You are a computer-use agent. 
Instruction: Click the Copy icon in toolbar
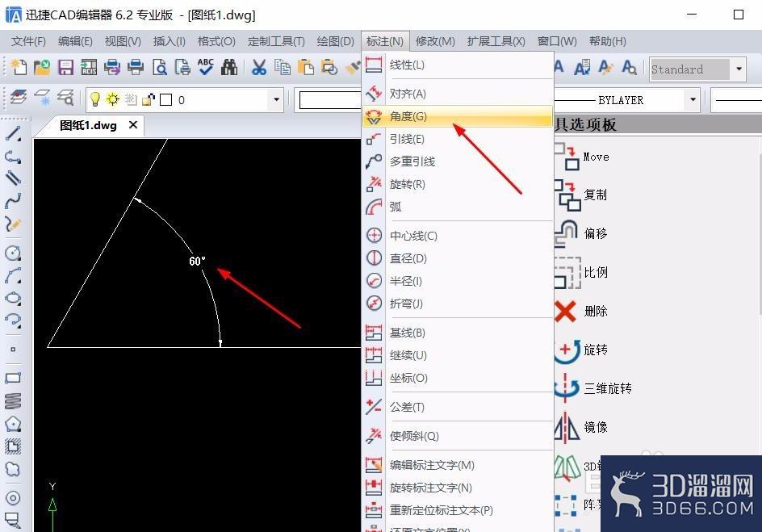[x=283, y=67]
